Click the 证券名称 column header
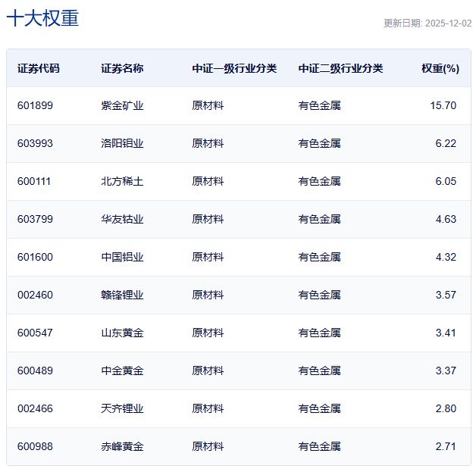The image size is (476, 469). [122, 68]
